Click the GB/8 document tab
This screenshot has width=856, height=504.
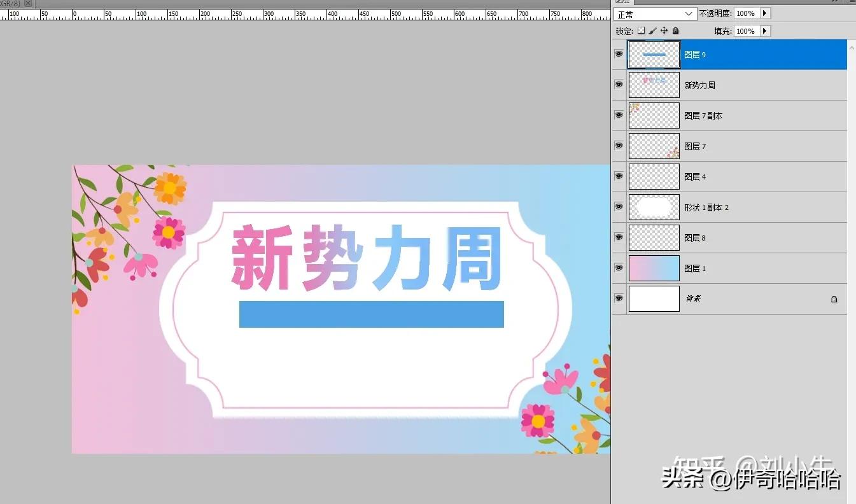click(11, 3)
